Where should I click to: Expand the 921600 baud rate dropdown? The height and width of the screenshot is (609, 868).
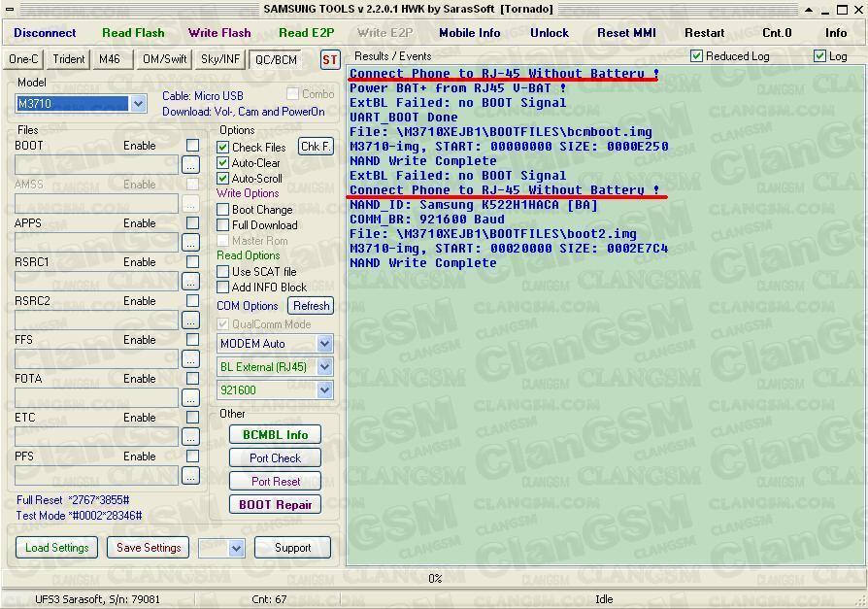point(324,390)
